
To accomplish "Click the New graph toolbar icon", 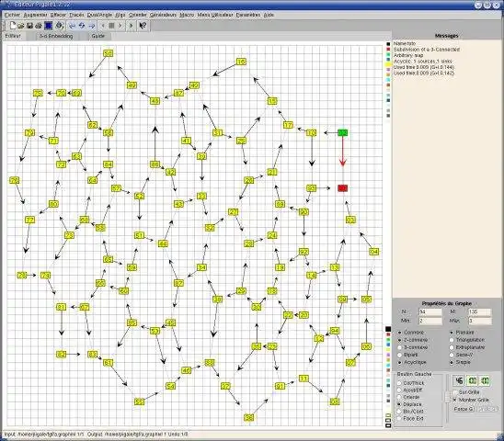I will pos(13,26).
